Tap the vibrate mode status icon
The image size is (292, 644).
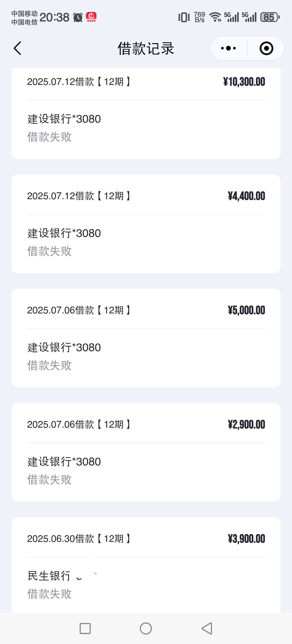point(184,17)
